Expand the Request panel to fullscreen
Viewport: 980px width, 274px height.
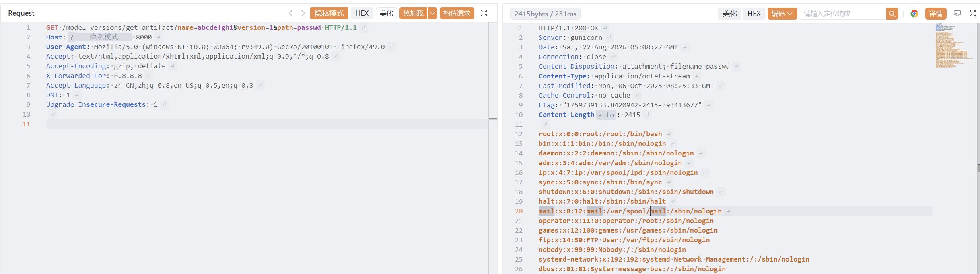pyautogui.click(x=484, y=13)
